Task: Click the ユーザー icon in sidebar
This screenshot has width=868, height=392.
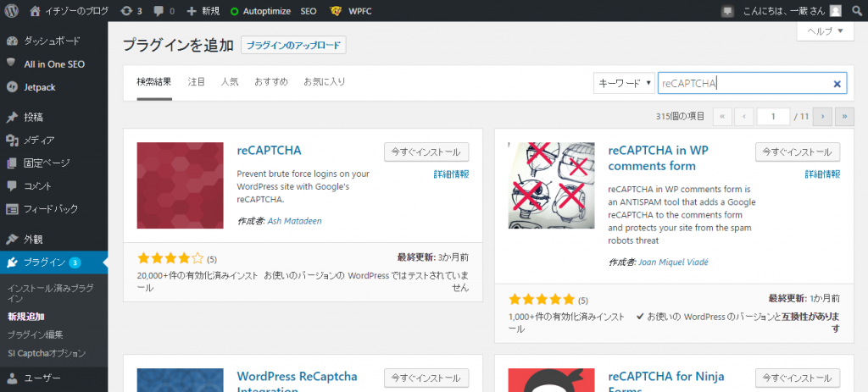Action: [12, 378]
